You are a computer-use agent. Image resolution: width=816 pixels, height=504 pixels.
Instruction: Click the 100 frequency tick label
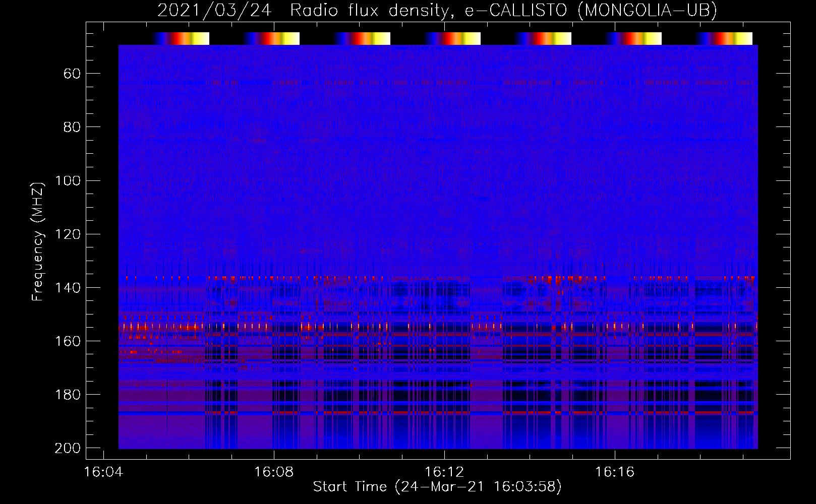coord(68,181)
